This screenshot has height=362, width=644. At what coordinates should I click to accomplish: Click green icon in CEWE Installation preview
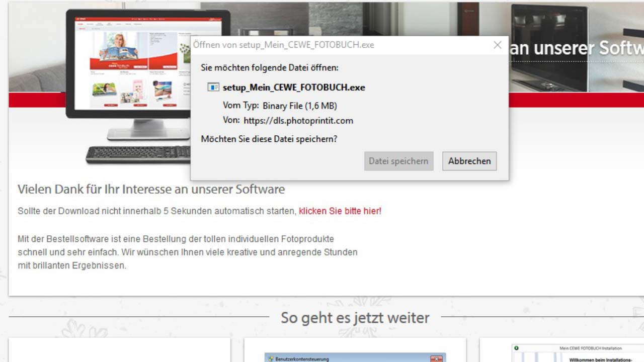click(516, 348)
